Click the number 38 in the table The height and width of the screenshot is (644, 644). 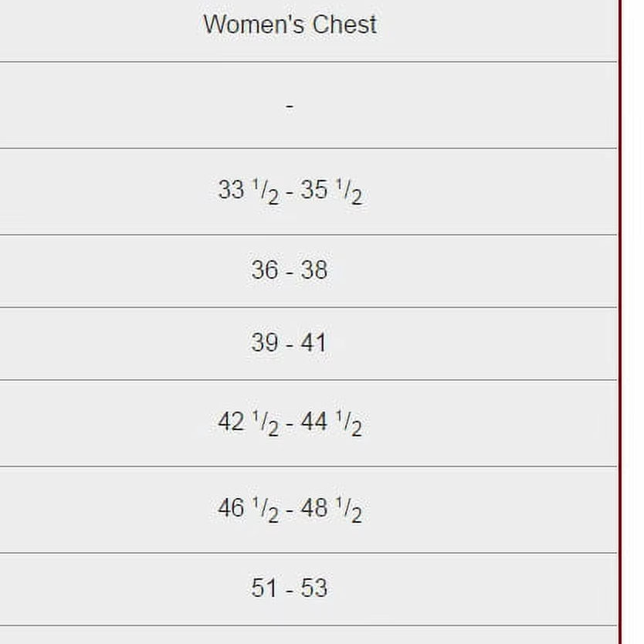[x=314, y=270]
